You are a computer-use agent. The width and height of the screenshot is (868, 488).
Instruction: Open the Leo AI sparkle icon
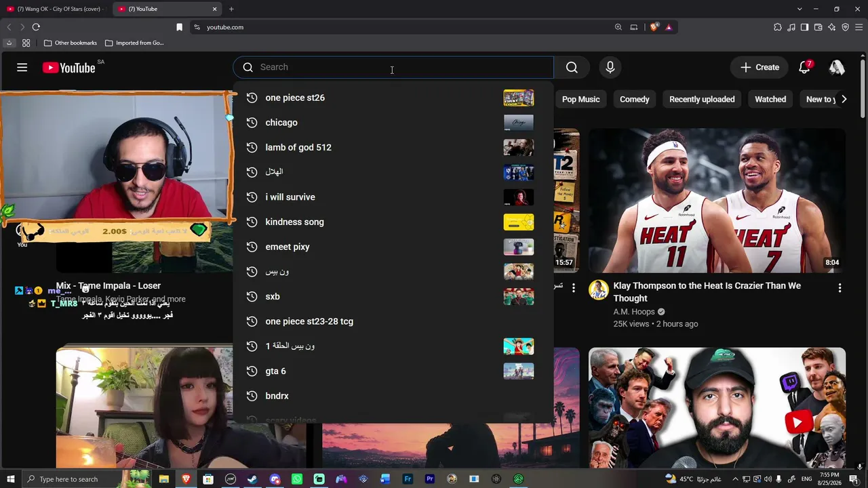(831, 27)
